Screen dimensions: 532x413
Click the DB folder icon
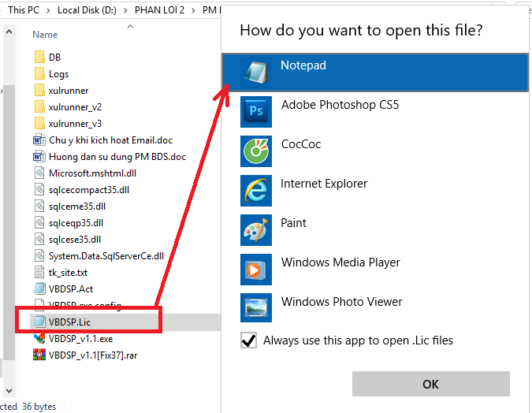(39, 57)
